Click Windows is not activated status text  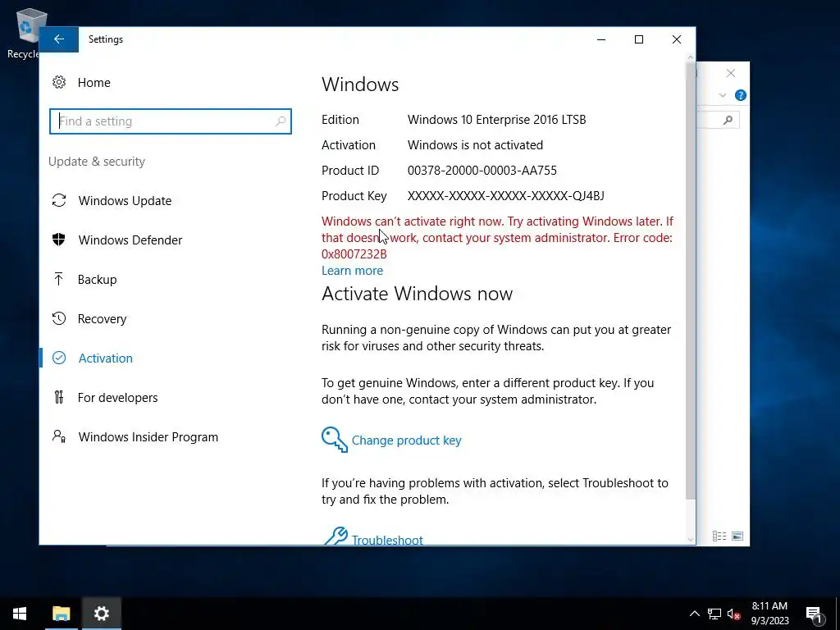click(475, 145)
